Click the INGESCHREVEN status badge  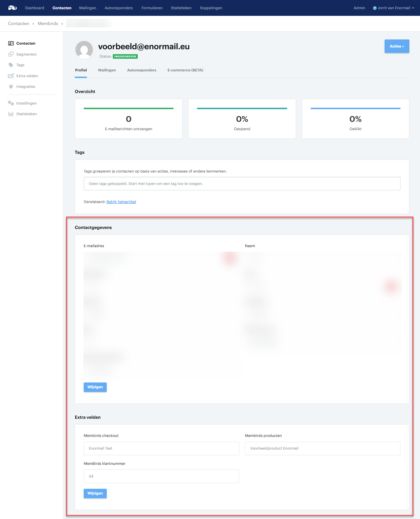(x=125, y=56)
